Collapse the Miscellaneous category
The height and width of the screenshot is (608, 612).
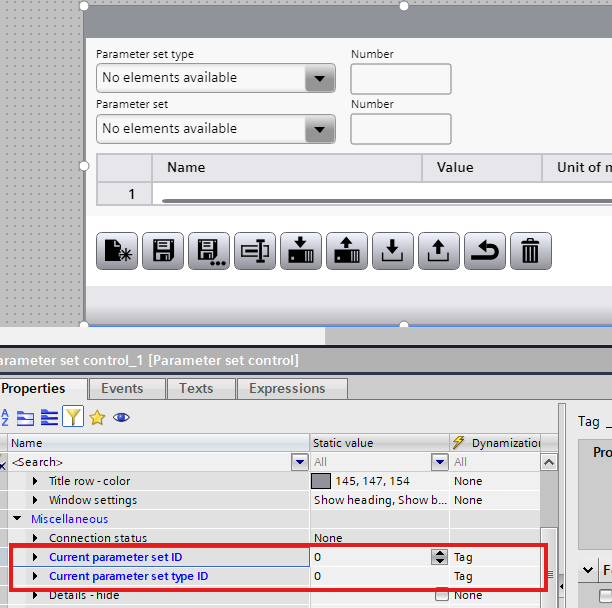(x=17, y=519)
